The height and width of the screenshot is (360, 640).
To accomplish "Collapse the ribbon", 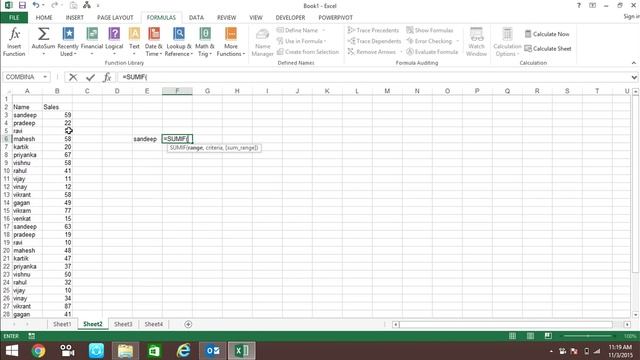I will pyautogui.click(x=633, y=63).
